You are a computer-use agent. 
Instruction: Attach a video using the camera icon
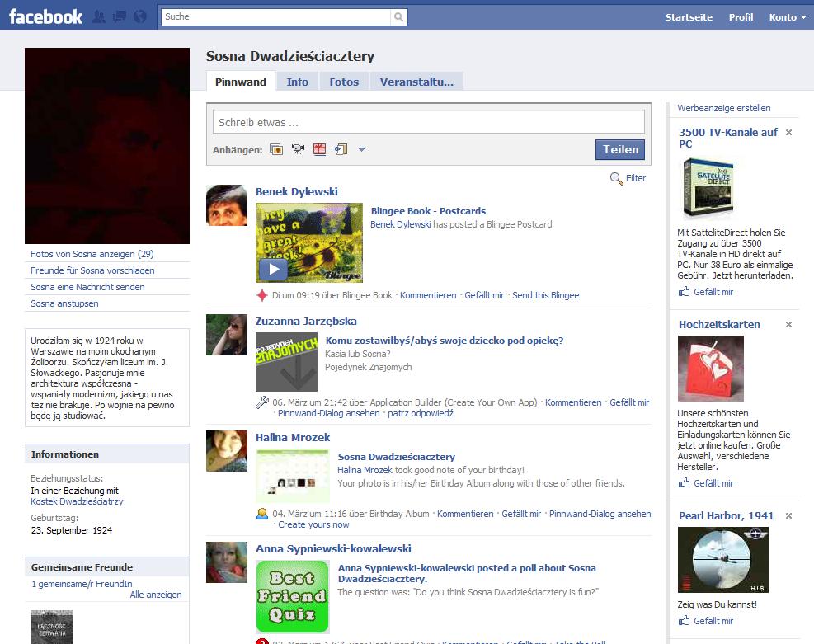pos(298,149)
